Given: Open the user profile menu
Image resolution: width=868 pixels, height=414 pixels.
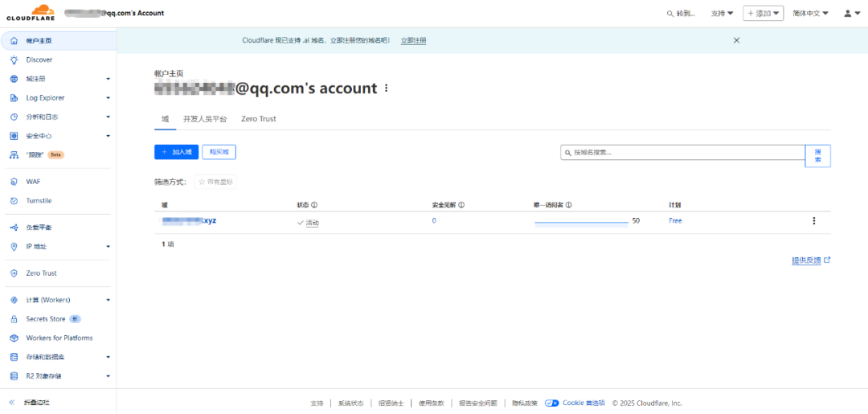Looking at the screenshot, I should tap(851, 14).
